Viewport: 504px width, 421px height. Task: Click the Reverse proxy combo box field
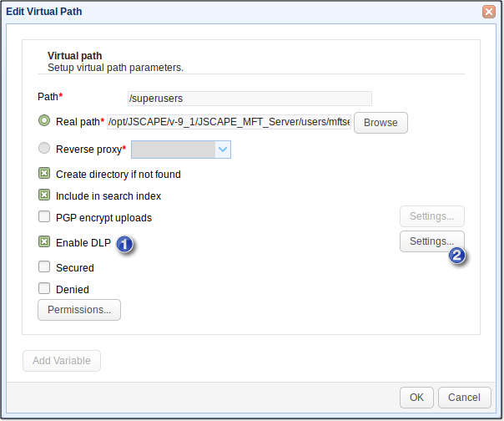(x=173, y=149)
